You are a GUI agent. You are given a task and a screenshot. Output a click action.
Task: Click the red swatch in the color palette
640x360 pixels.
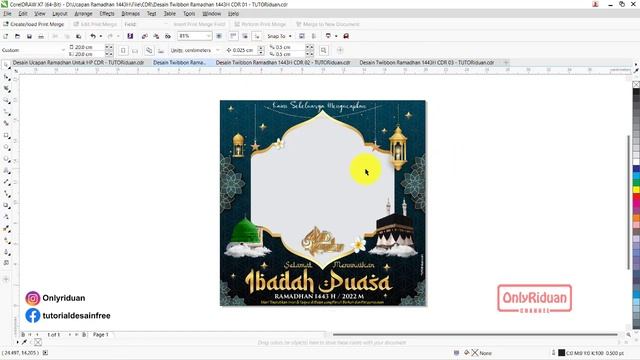636,197
